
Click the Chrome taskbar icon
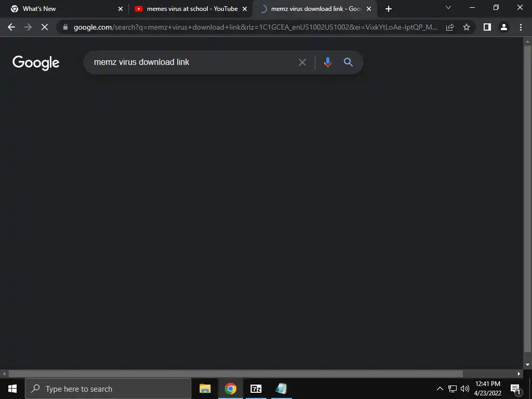point(230,389)
